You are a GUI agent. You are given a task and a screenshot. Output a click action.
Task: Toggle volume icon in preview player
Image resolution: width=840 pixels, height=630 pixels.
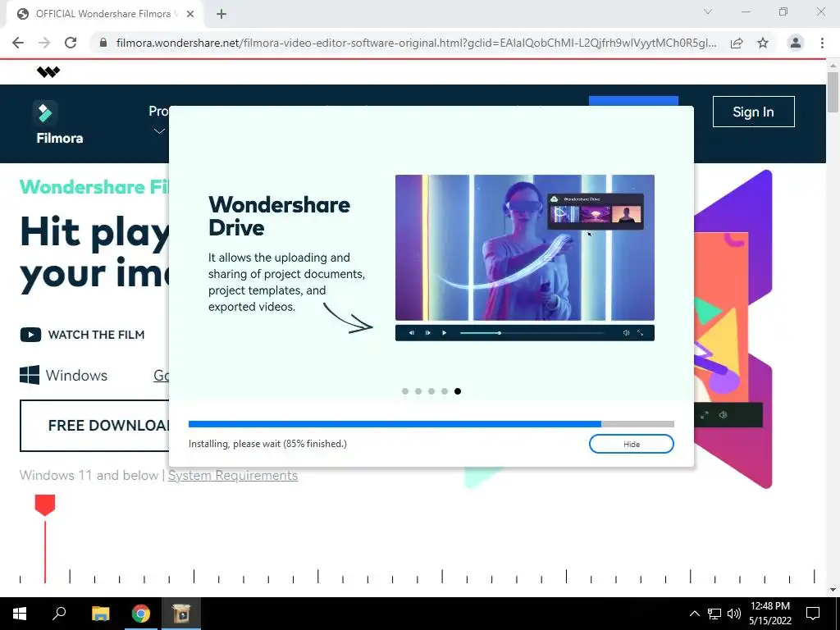(626, 333)
